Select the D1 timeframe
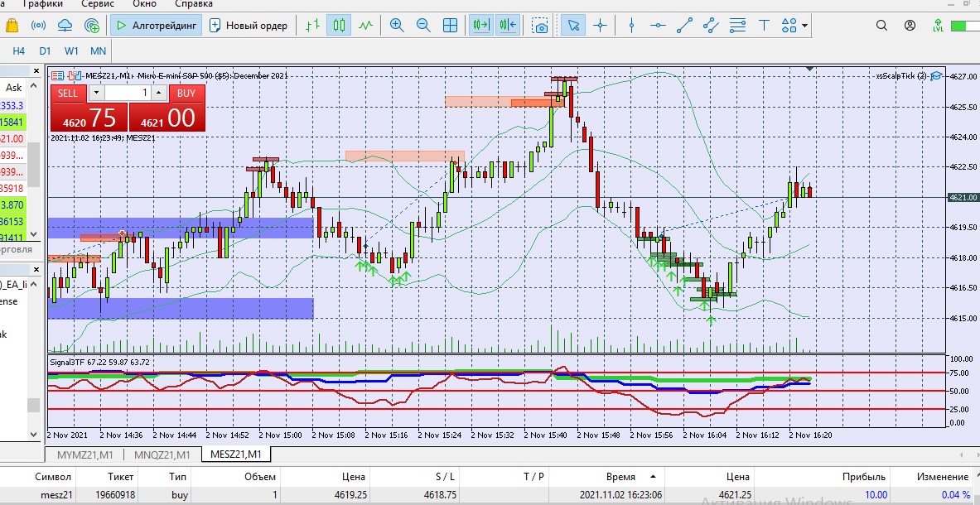Viewport: 980px width, 505px height. (45, 50)
